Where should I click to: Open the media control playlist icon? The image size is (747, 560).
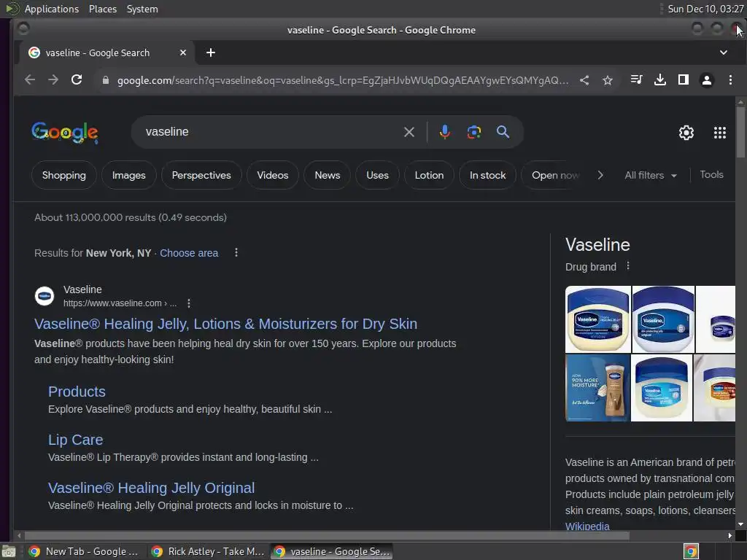(636, 79)
